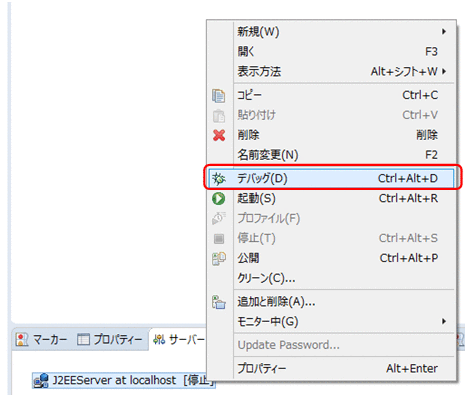Click the green Start play icon
The width and height of the screenshot is (469, 399).
tap(219, 199)
